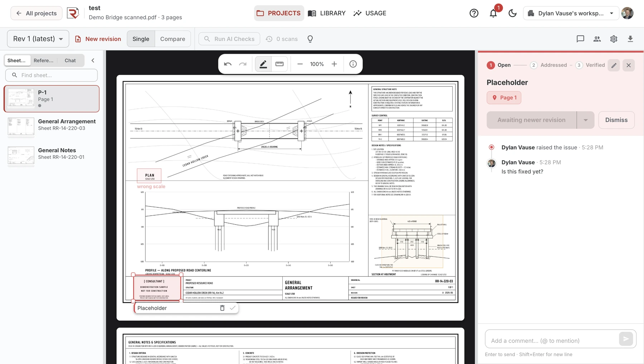Switch to the References tab
The height and width of the screenshot is (364, 644).
pos(43,60)
